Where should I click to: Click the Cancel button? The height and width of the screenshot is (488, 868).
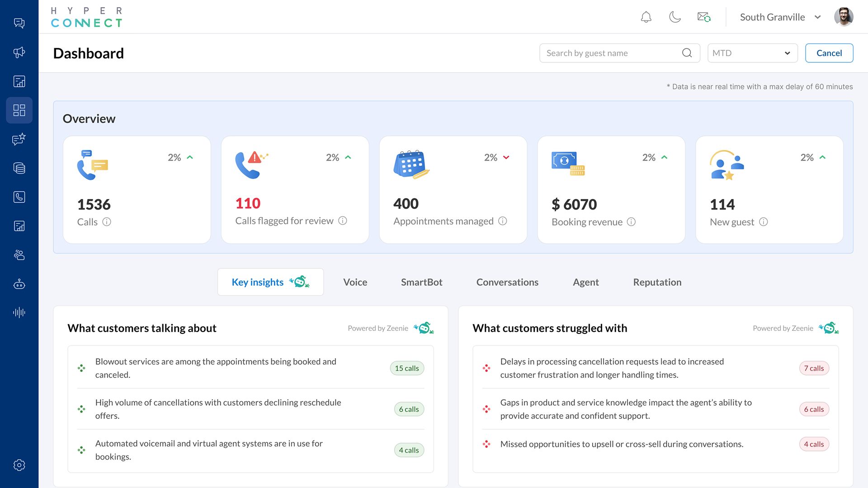coord(829,53)
